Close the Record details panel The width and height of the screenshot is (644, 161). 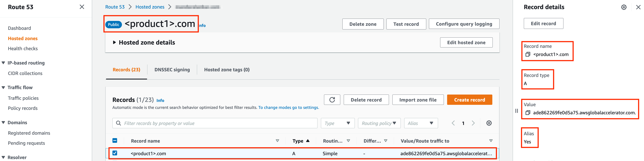click(x=638, y=7)
